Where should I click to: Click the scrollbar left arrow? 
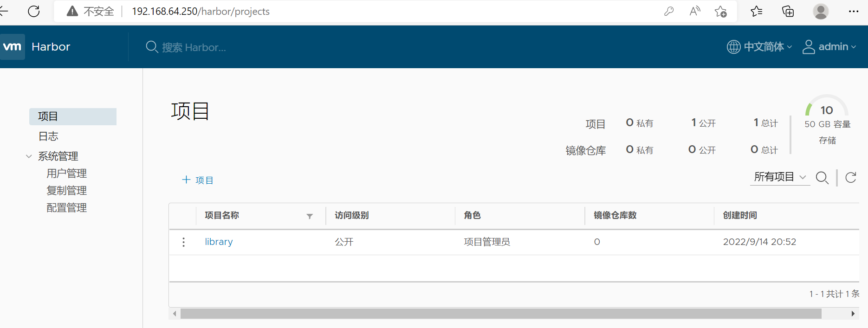[175, 314]
